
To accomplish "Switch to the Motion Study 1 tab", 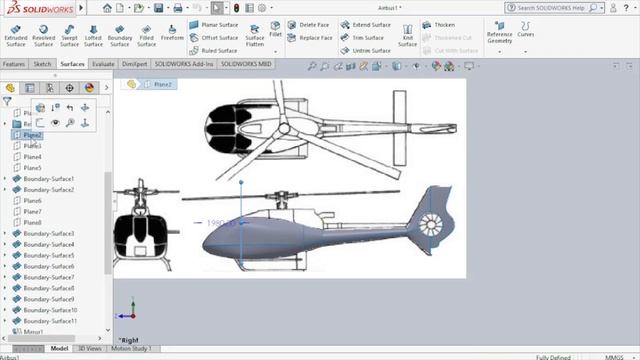I will [131, 349].
